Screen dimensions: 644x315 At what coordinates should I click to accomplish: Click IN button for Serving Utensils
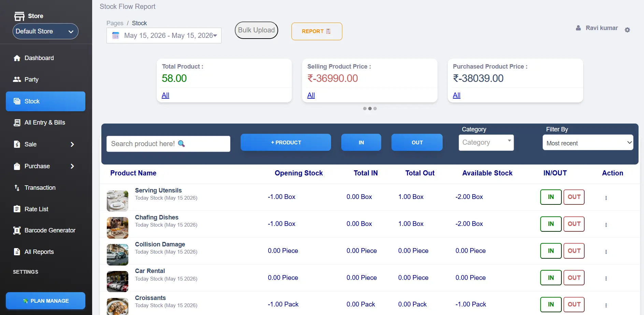coord(551,197)
